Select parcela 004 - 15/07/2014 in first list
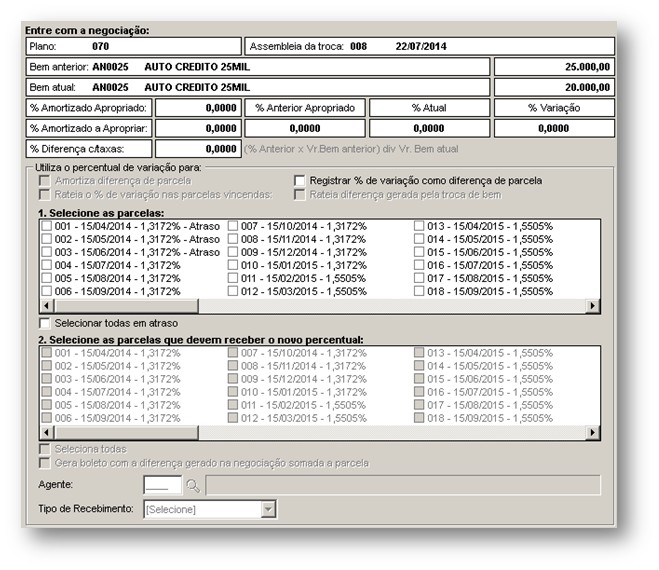Viewport: 659px width, 570px height. (47, 265)
